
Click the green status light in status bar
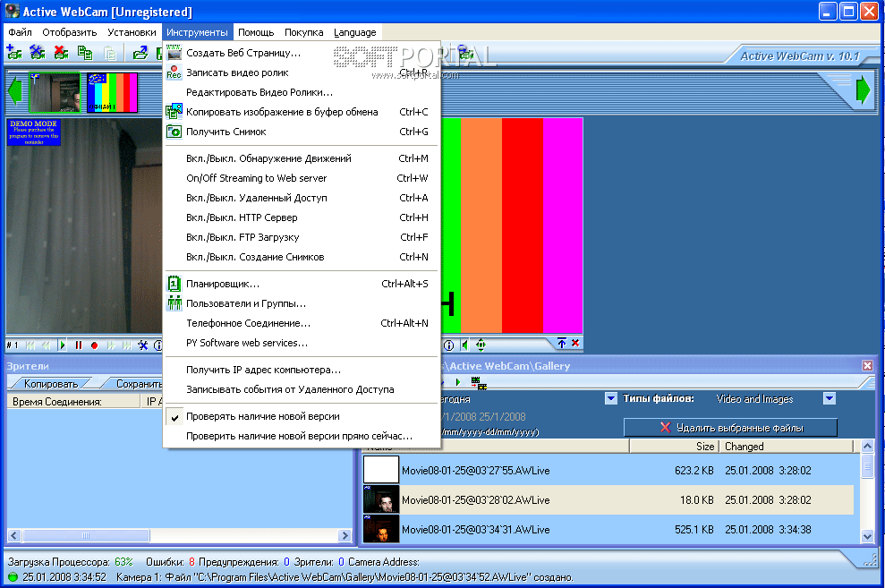(13, 577)
